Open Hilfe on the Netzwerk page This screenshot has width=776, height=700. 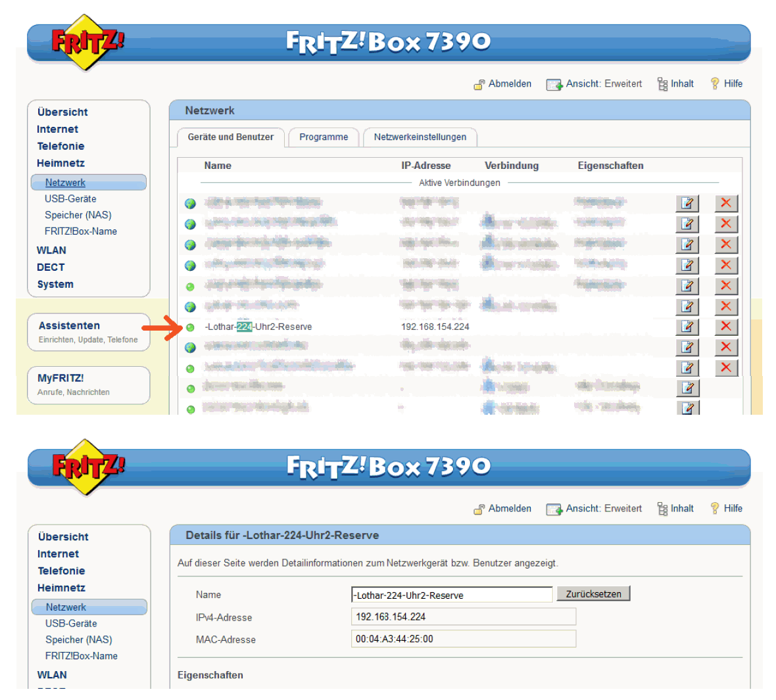(x=727, y=84)
